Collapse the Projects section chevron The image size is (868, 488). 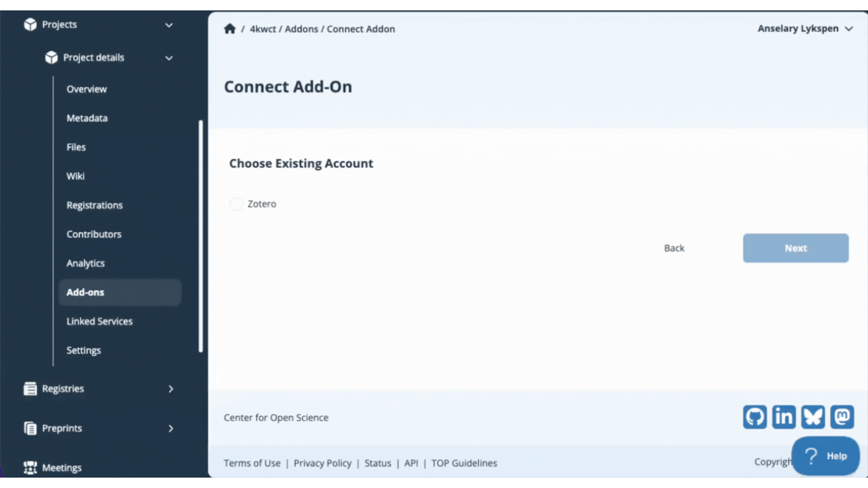(x=169, y=25)
